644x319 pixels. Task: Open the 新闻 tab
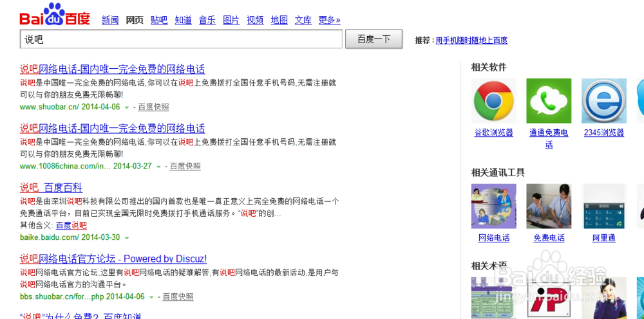coord(110,20)
